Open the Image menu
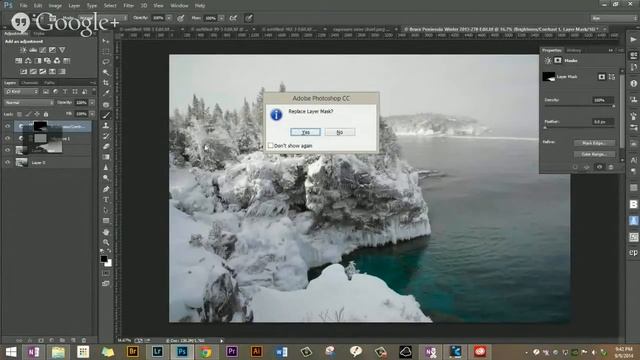 tap(55, 6)
